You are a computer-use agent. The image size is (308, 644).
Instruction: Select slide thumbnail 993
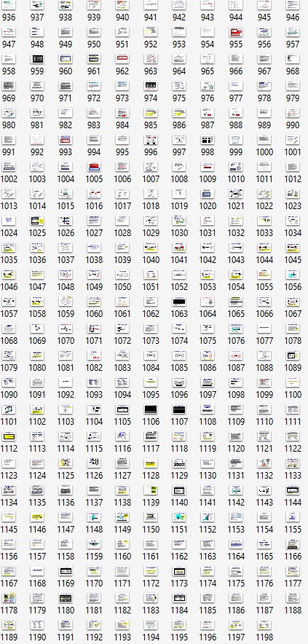coord(66,139)
